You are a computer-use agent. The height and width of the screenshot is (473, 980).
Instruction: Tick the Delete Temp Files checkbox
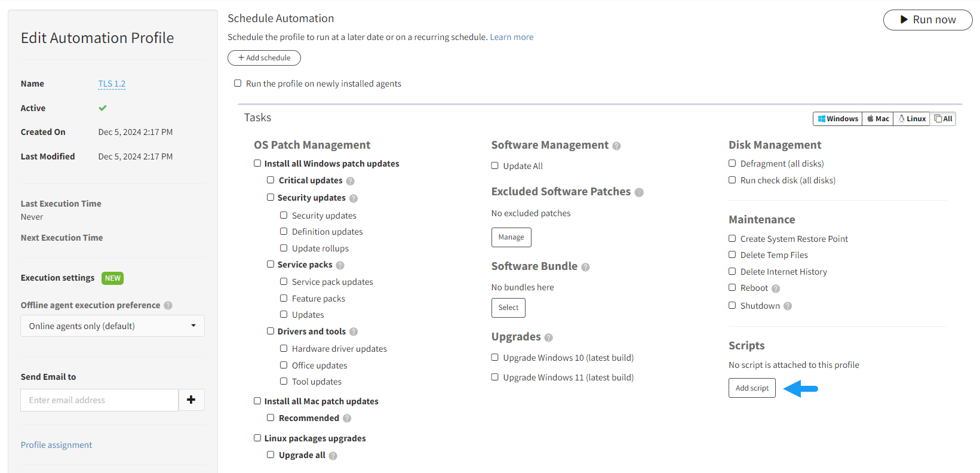732,255
